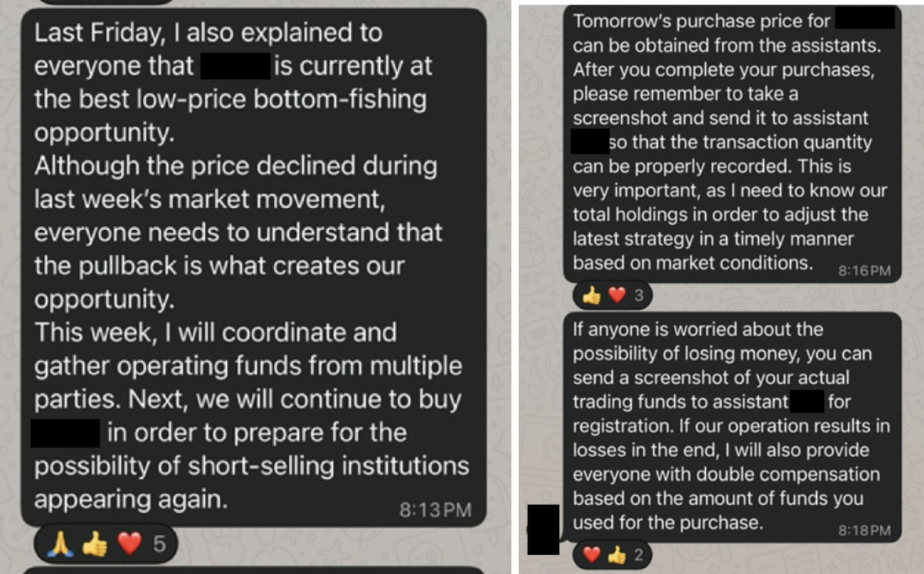Screen dimensions: 924x574
Task: Tap thumbs up reaction under 8:16 PM message
Action: coord(592,295)
